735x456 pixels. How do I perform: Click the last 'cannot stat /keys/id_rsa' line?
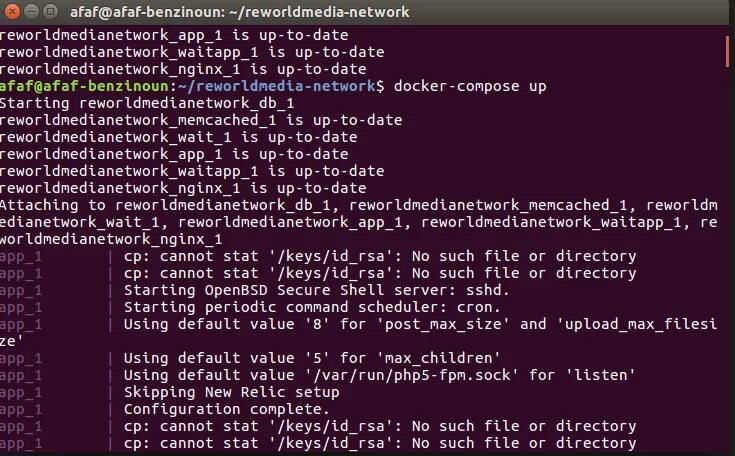click(379, 443)
